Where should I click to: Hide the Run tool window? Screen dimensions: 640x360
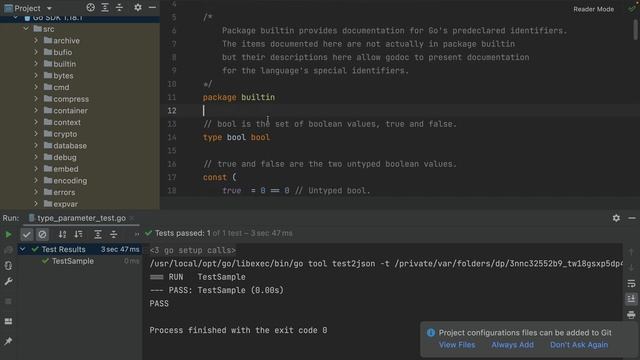pyautogui.click(x=632, y=218)
